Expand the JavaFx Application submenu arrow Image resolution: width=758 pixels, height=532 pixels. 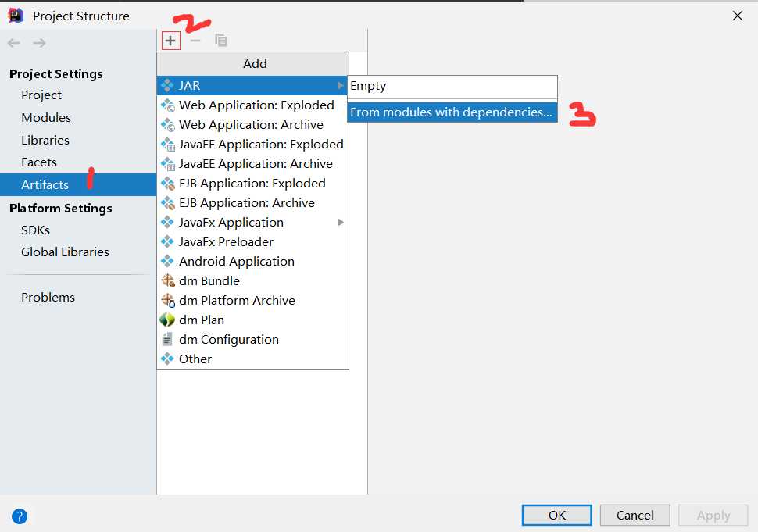[x=341, y=223]
